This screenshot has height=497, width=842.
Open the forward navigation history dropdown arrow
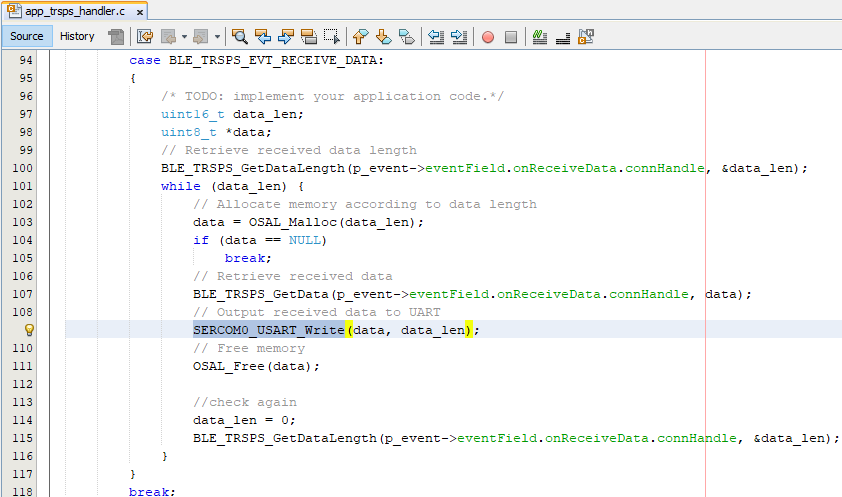tap(218, 37)
